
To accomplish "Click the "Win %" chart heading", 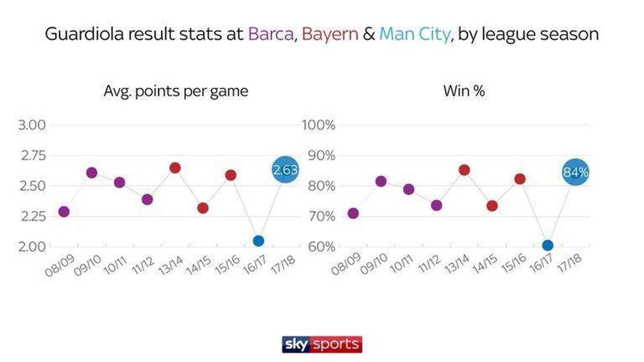I will point(464,91).
